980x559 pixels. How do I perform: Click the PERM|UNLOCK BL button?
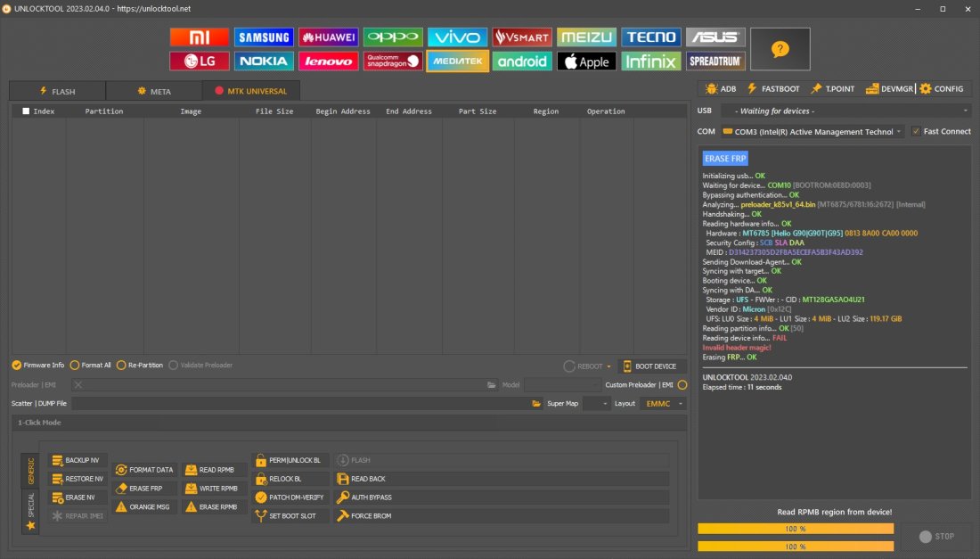pyautogui.click(x=290, y=460)
